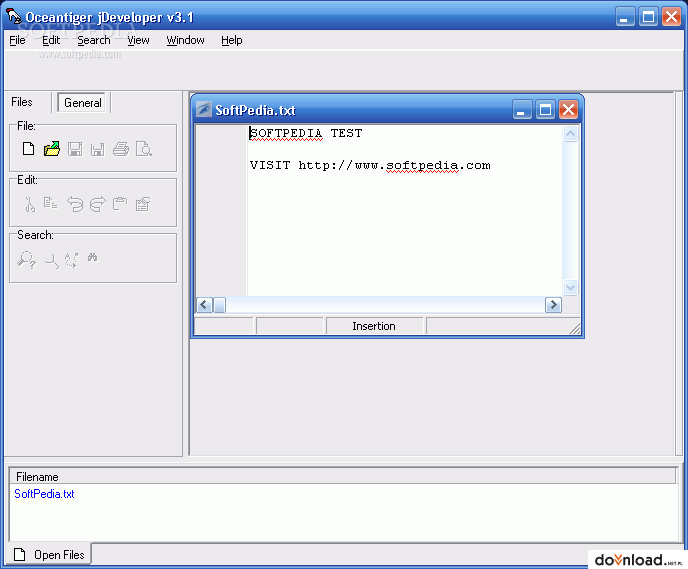Click the http://www.softpedia.com text
This screenshot has height=569, width=688.
point(394,165)
